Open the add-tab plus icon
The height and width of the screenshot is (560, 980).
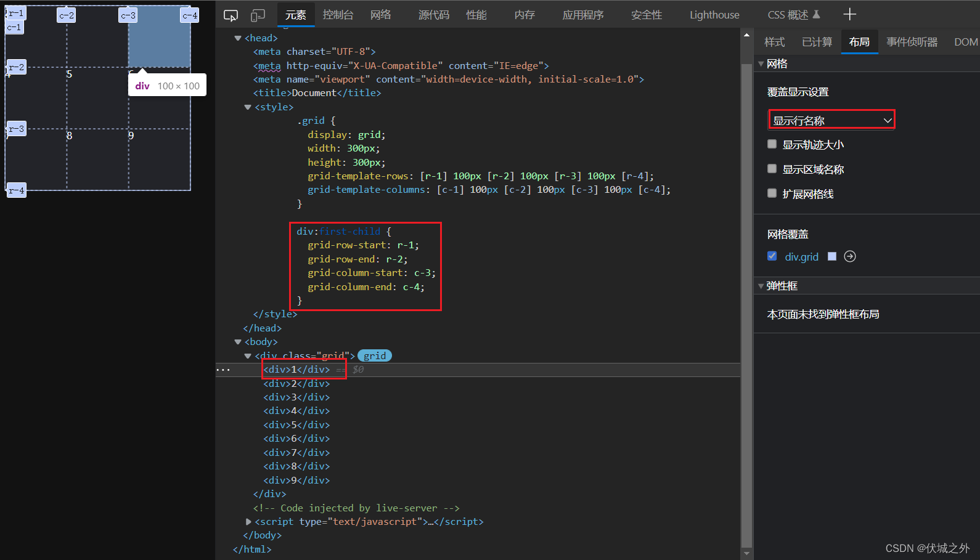click(850, 14)
